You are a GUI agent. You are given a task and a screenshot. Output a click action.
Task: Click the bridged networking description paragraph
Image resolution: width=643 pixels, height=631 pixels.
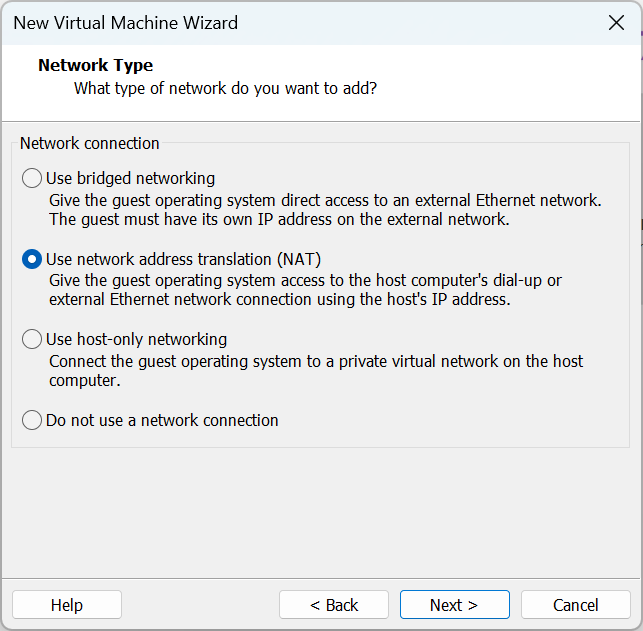click(325, 210)
